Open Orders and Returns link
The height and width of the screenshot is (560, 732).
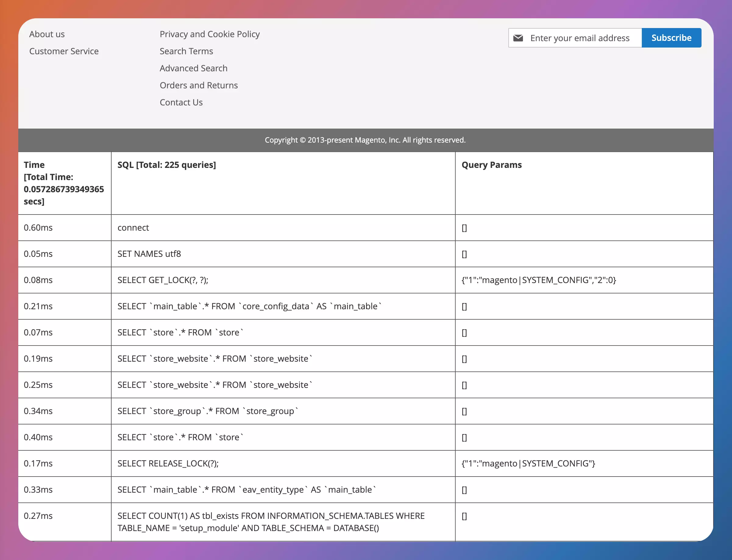click(199, 85)
